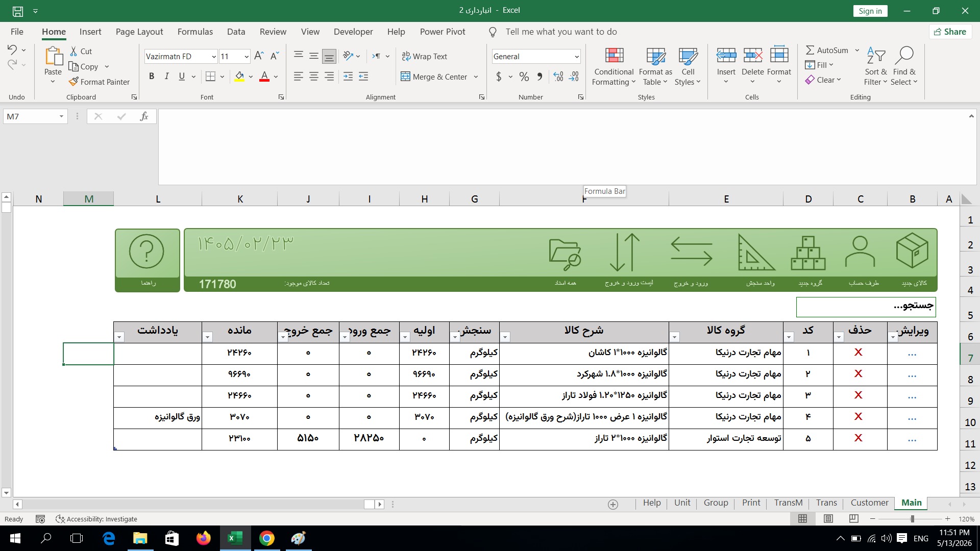Click the new group stacked boxes icon
The width and height of the screenshot is (980, 551).
point(808,253)
